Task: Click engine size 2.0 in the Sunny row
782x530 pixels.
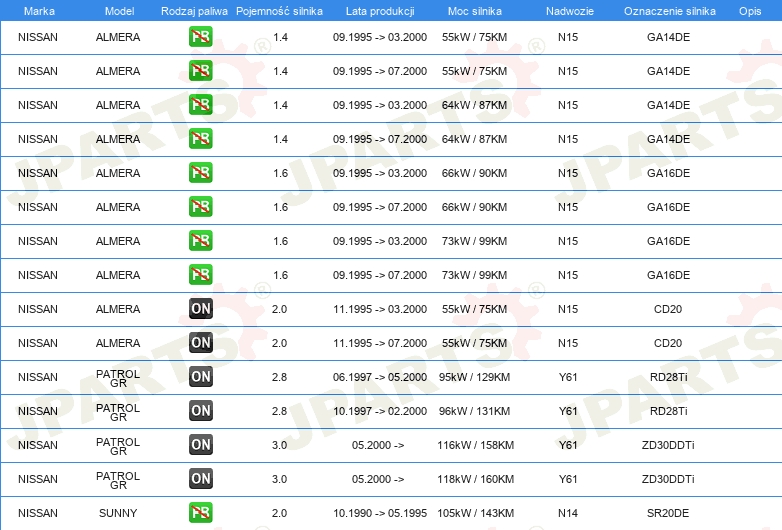Action: click(279, 513)
